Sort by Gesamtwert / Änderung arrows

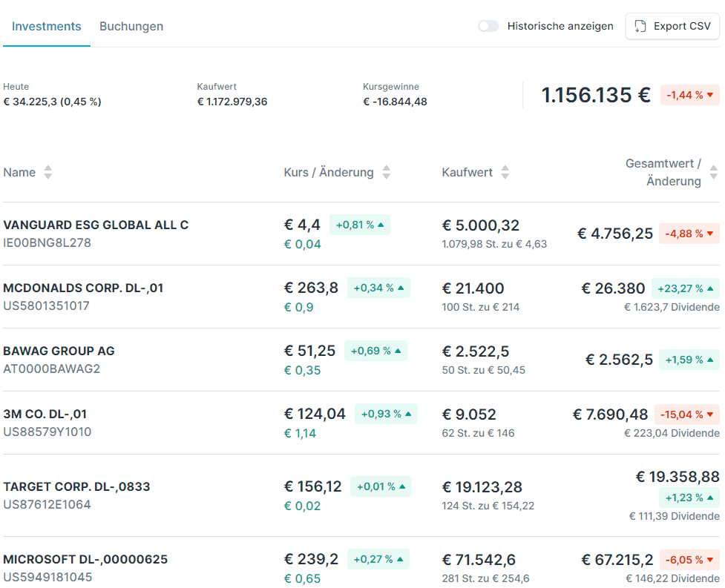coord(713,172)
